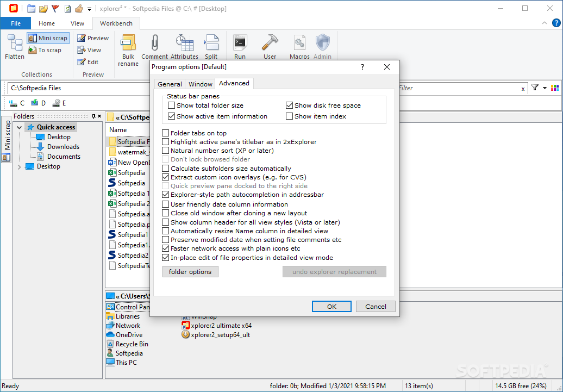This screenshot has height=392, width=563.
Task: Switch to the View ribbon tab
Action: click(x=77, y=23)
